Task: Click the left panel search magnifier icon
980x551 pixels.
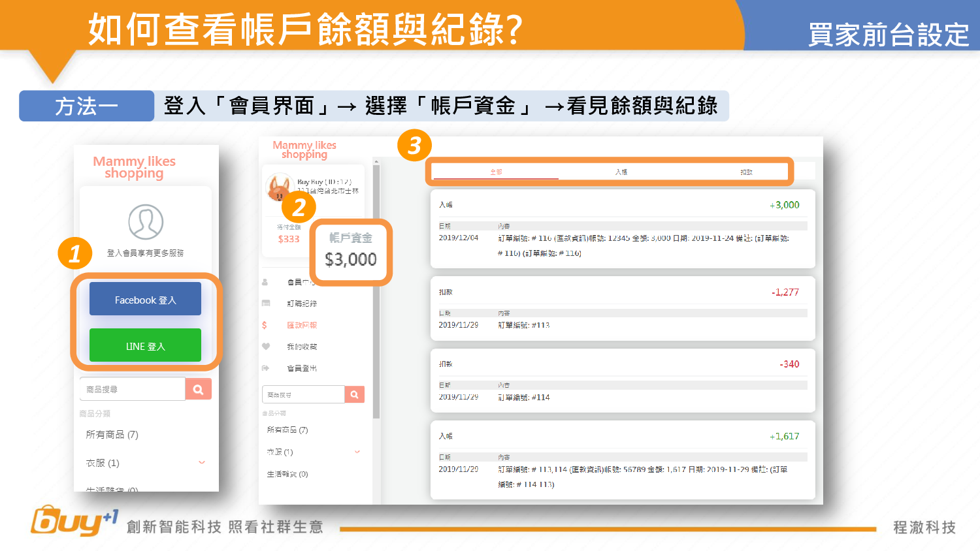Action: click(x=199, y=389)
